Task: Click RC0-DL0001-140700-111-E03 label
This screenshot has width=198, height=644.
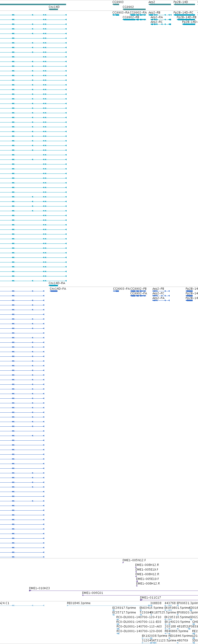Action: pyautogui.click(x=139, y=622)
